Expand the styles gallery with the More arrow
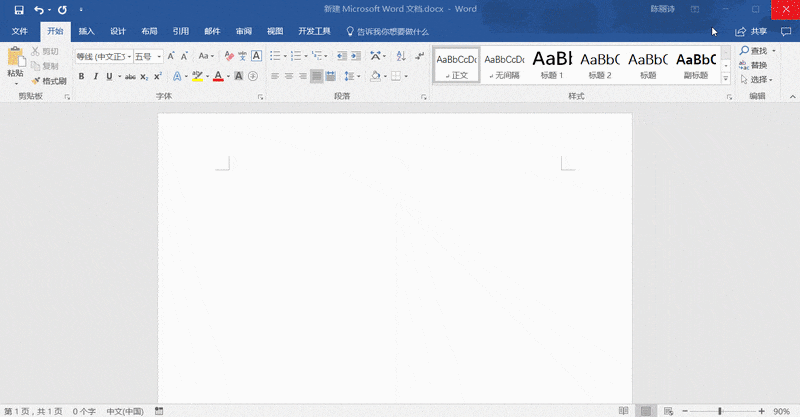800x417 pixels. [x=726, y=78]
